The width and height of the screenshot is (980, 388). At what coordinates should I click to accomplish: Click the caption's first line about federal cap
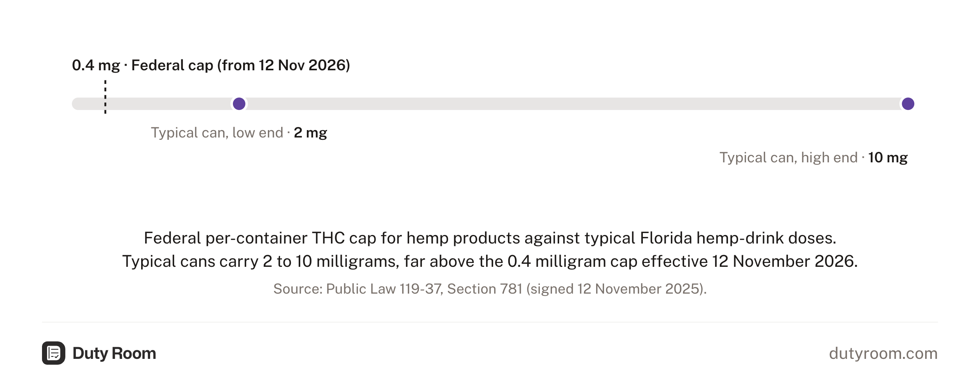tap(490, 238)
